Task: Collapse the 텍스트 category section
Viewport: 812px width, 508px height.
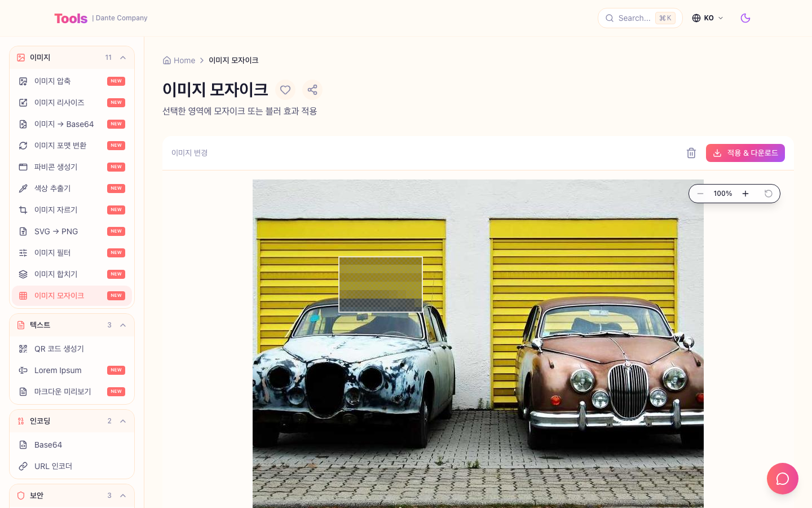Action: coord(123,325)
